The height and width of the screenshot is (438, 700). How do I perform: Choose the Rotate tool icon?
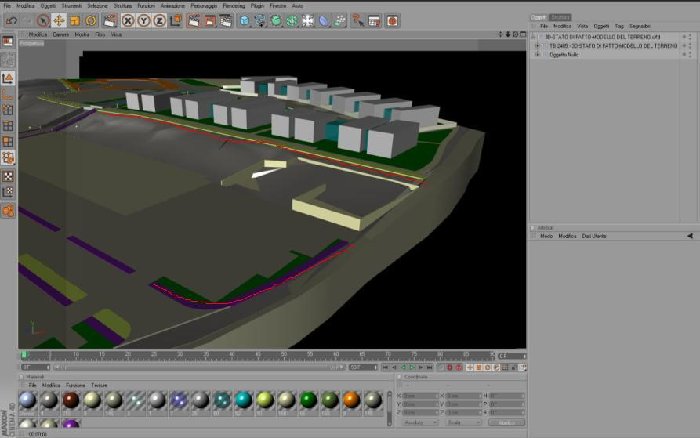(91, 21)
